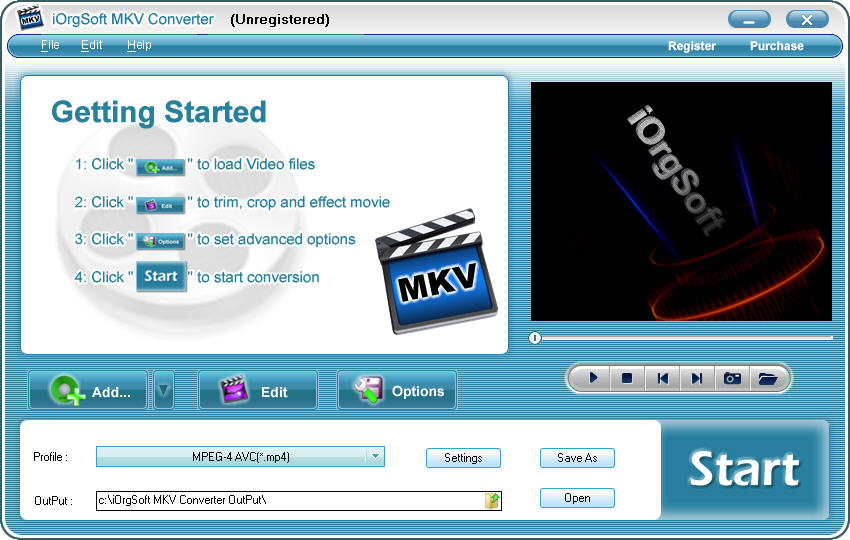The width and height of the screenshot is (850, 540).
Task: Click the large Start conversion button
Action: (745, 469)
